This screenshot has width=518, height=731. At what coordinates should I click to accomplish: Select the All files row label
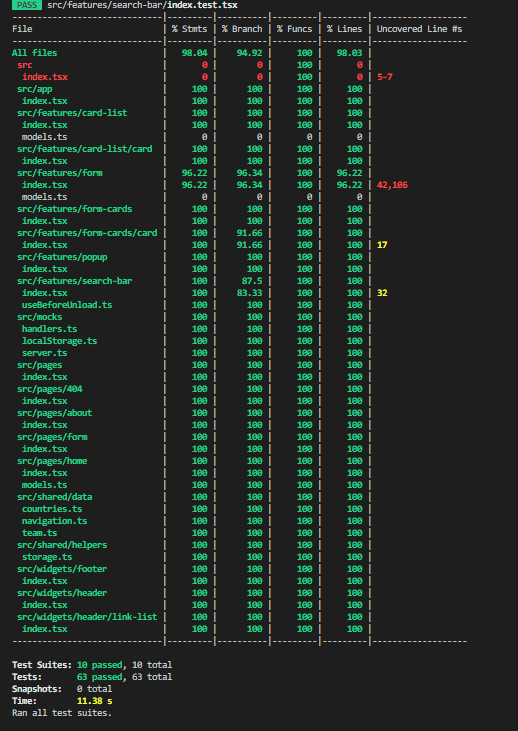point(35,53)
